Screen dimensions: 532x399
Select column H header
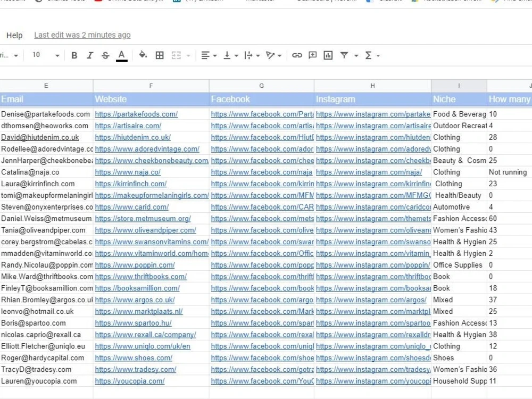[372, 86]
